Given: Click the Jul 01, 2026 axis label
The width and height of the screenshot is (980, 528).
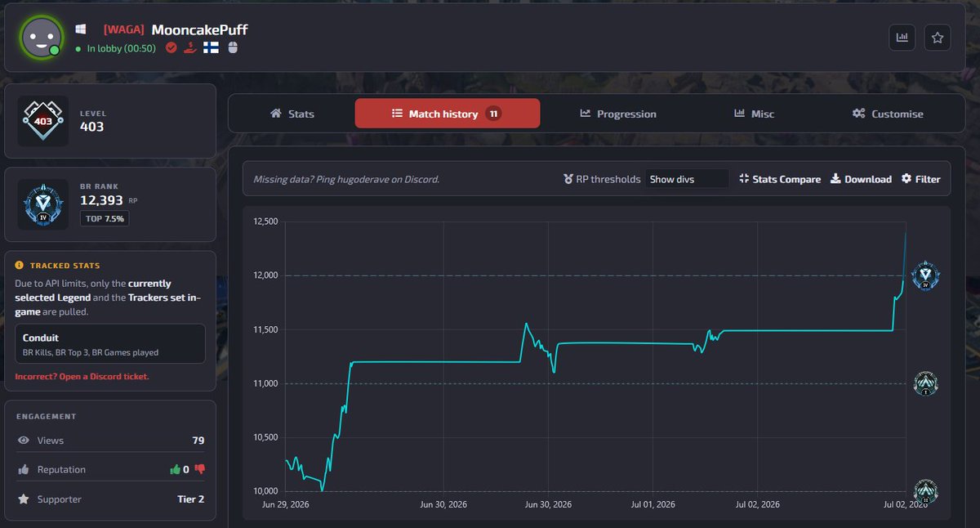Looking at the screenshot, I should [x=653, y=504].
